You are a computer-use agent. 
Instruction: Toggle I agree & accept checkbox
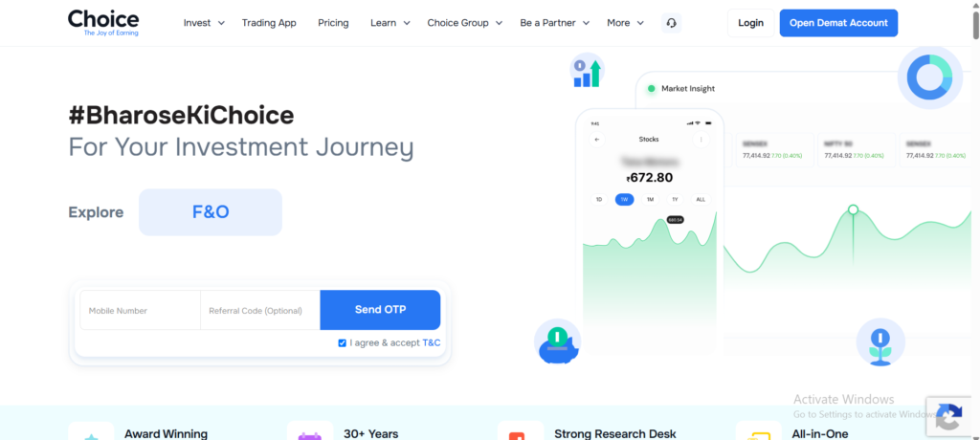point(342,343)
